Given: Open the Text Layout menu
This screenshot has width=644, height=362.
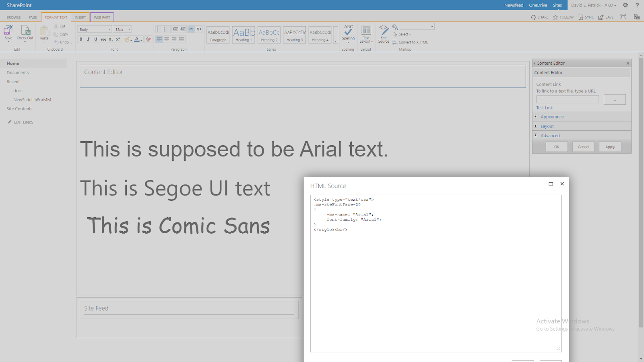Looking at the screenshot, I should [x=366, y=34].
